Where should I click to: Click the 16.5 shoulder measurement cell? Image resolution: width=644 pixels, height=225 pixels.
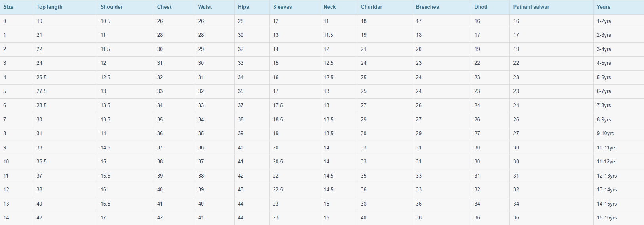(105, 204)
